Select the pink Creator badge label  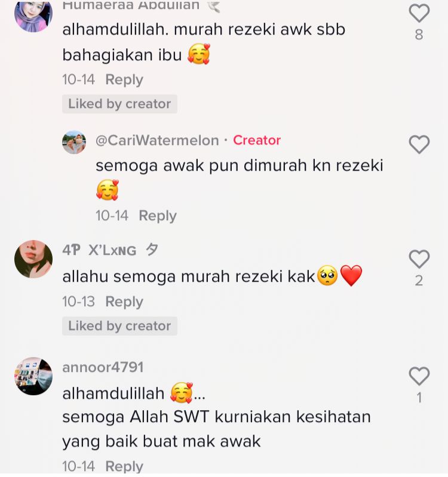tap(257, 140)
